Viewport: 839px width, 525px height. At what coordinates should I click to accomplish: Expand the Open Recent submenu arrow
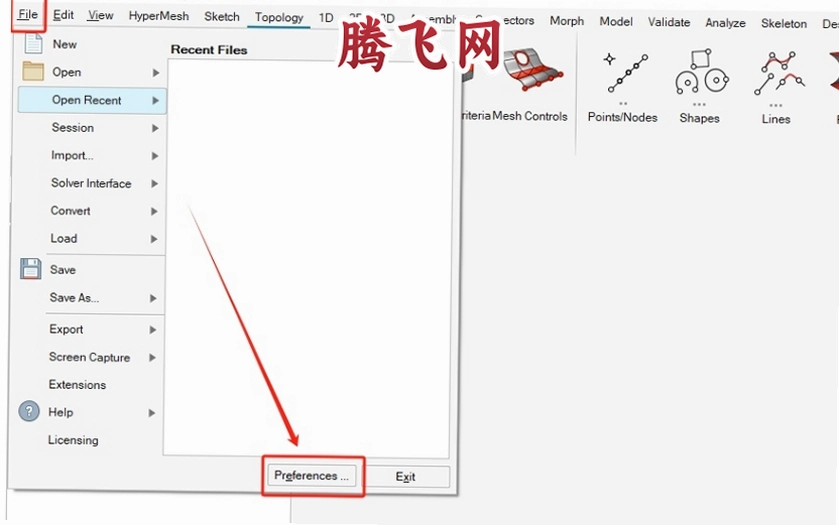pyautogui.click(x=155, y=100)
